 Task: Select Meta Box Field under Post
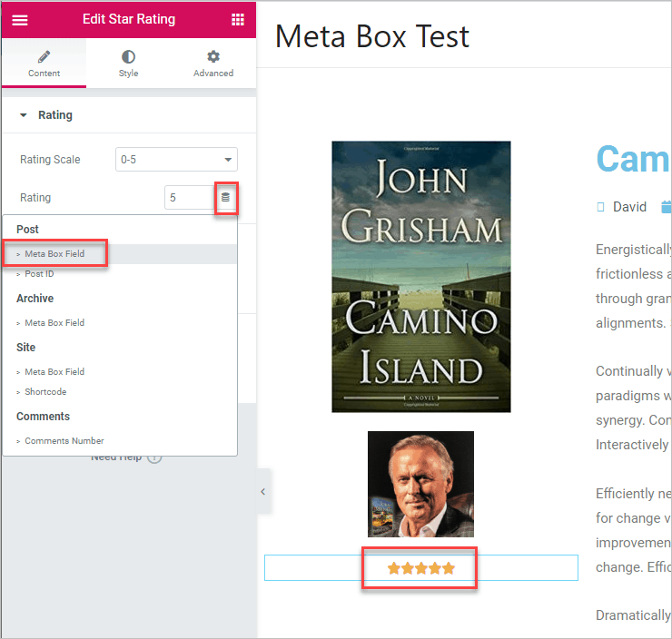[54, 254]
